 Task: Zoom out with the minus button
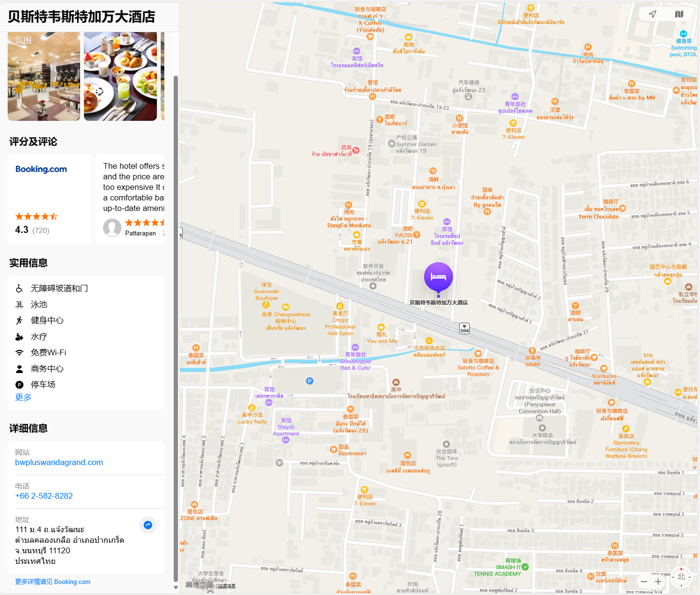(644, 582)
